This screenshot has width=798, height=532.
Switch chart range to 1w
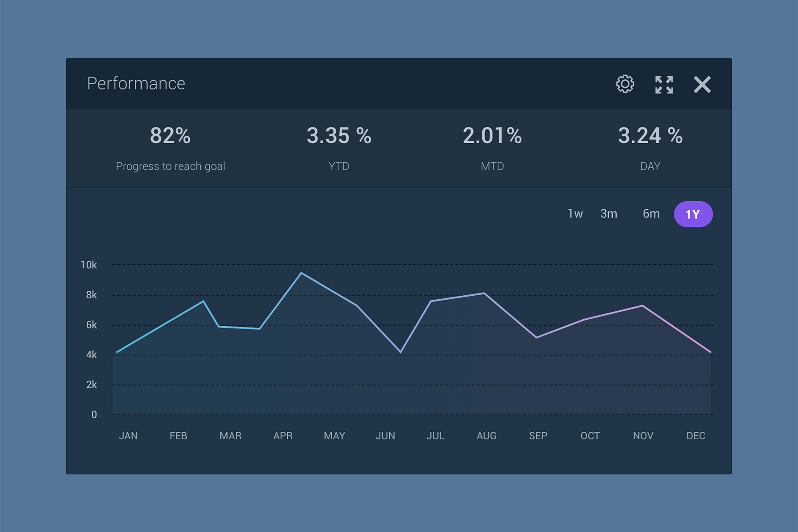[575, 214]
